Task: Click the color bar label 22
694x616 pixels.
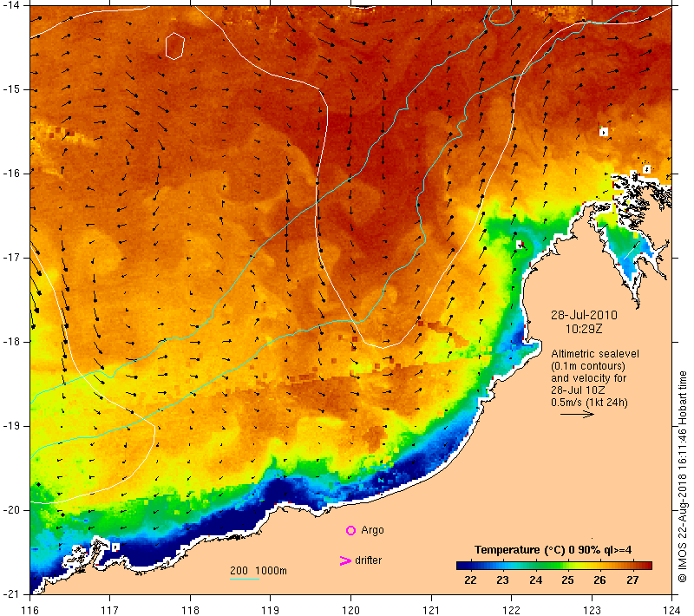Action: click(470, 580)
